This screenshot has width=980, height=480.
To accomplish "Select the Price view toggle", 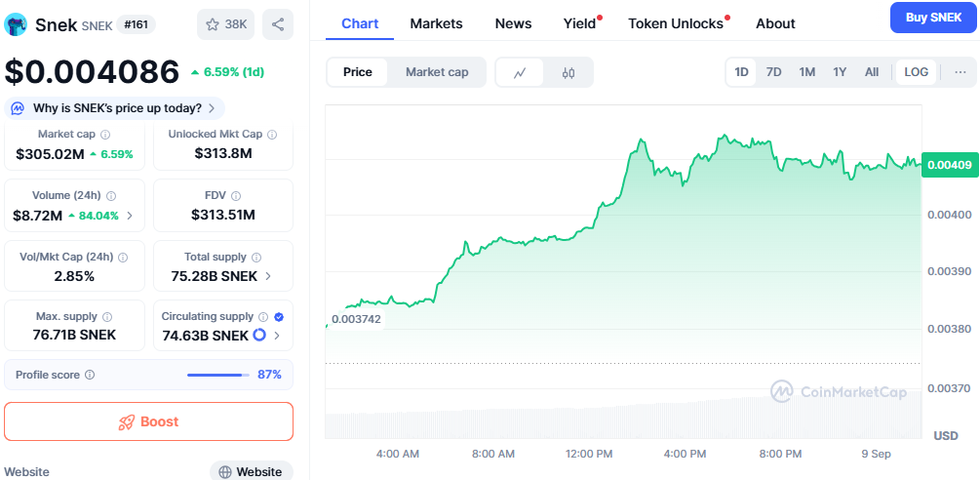I will pos(358,72).
